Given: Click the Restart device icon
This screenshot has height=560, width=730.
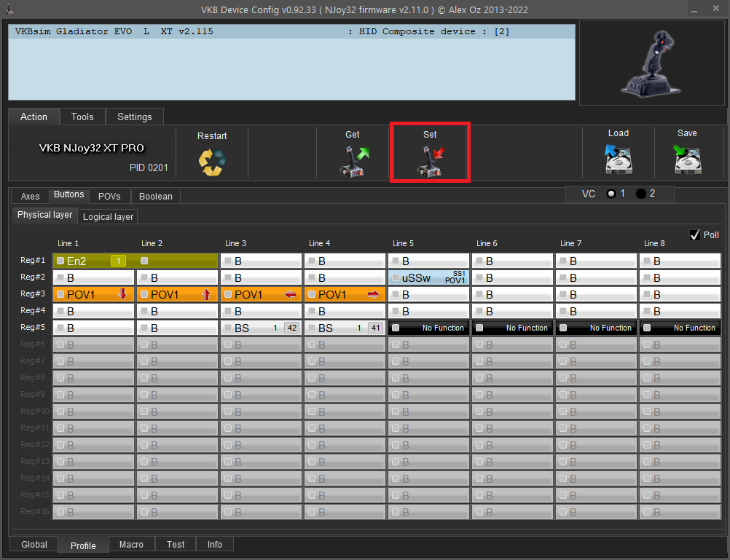Looking at the screenshot, I should coord(212,162).
